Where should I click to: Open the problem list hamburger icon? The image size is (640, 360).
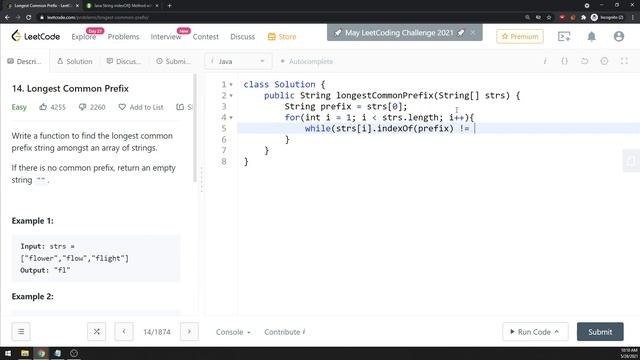pyautogui.click(x=21, y=331)
